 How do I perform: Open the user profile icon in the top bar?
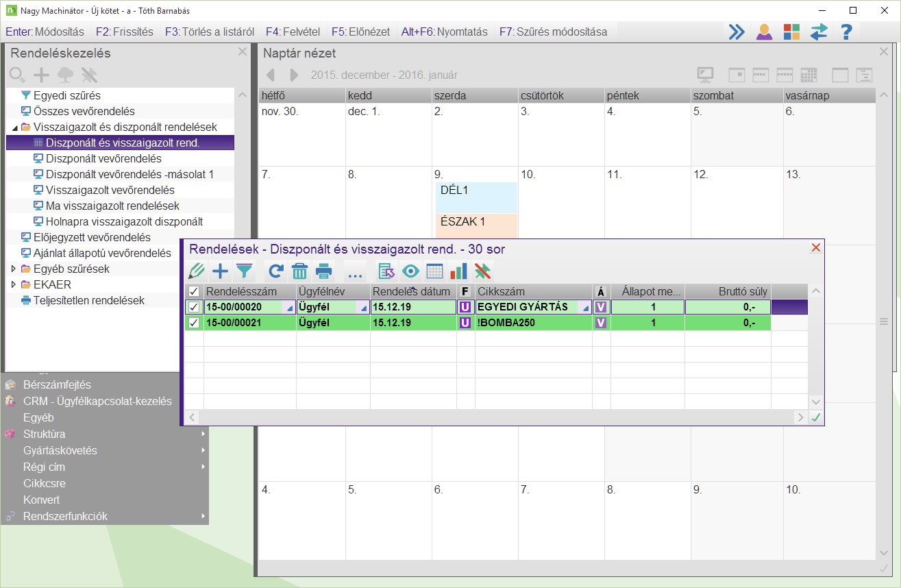(x=764, y=32)
